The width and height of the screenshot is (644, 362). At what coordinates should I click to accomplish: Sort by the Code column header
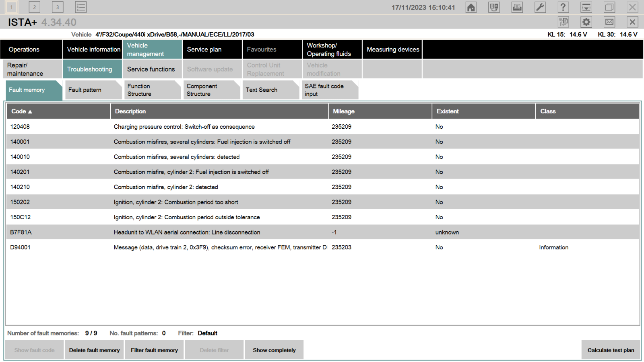click(58, 111)
